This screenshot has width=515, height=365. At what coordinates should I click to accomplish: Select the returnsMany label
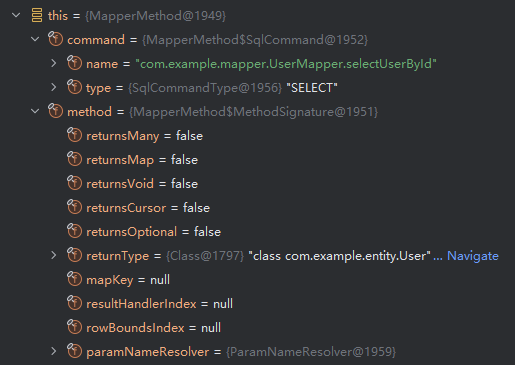click(x=123, y=136)
